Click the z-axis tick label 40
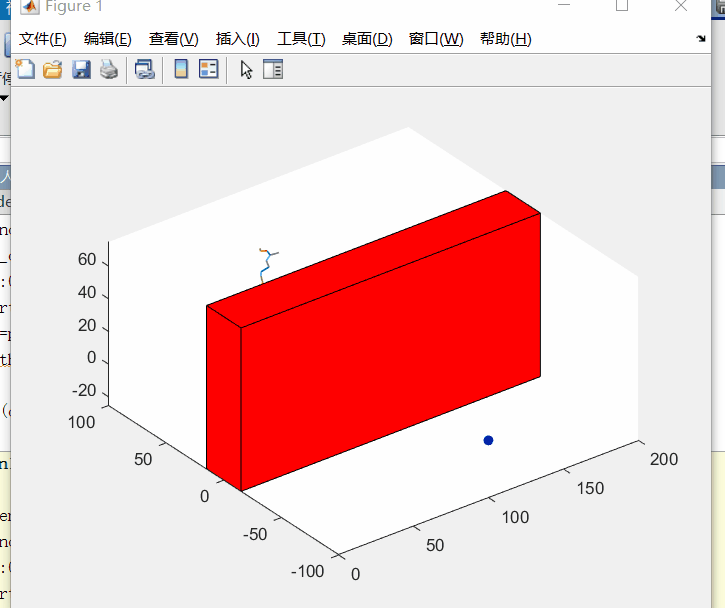 86,292
